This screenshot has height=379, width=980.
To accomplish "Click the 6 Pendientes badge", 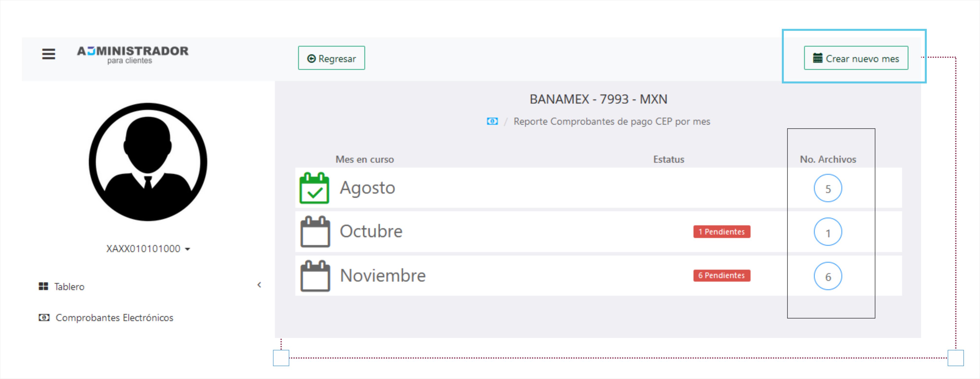I will pos(721,275).
